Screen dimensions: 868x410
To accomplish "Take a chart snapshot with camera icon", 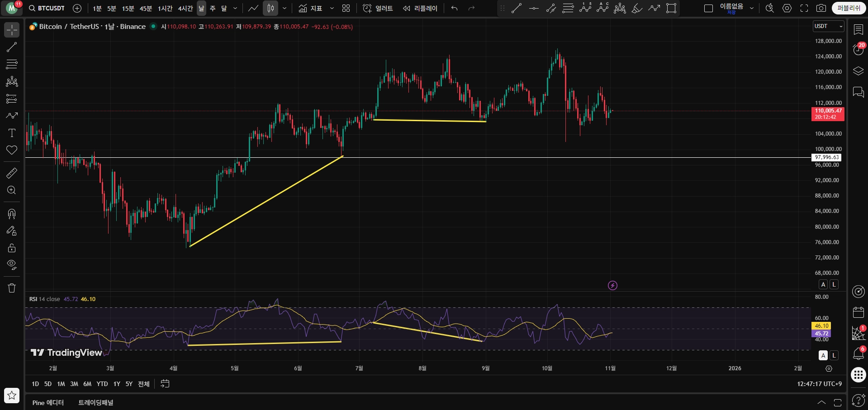I will point(821,8).
